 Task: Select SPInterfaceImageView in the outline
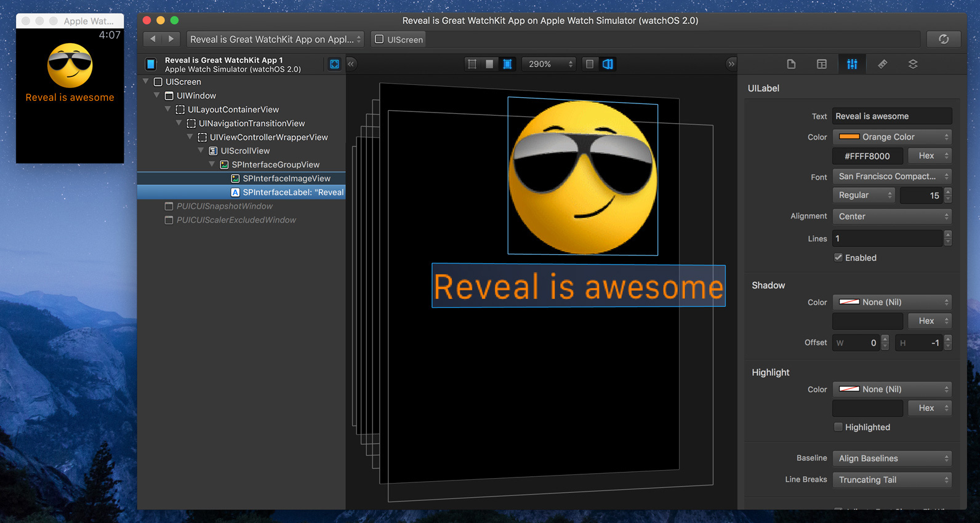pos(241,178)
